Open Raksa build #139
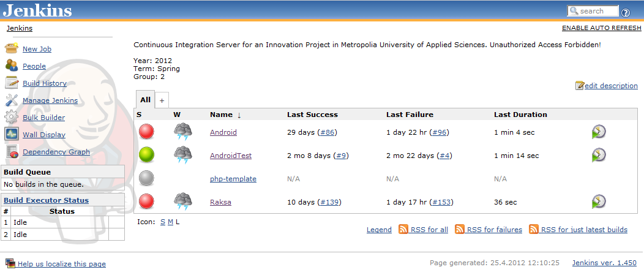644x275 pixels. pyautogui.click(x=329, y=202)
